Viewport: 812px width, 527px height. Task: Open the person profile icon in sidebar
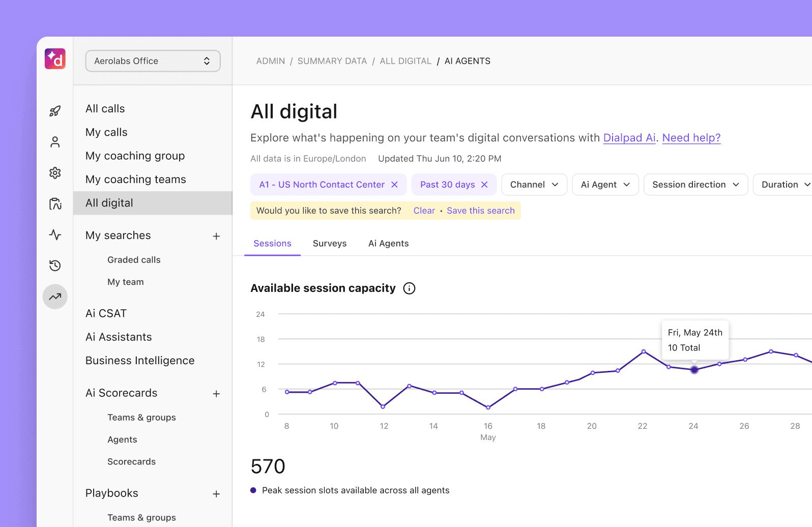55,142
